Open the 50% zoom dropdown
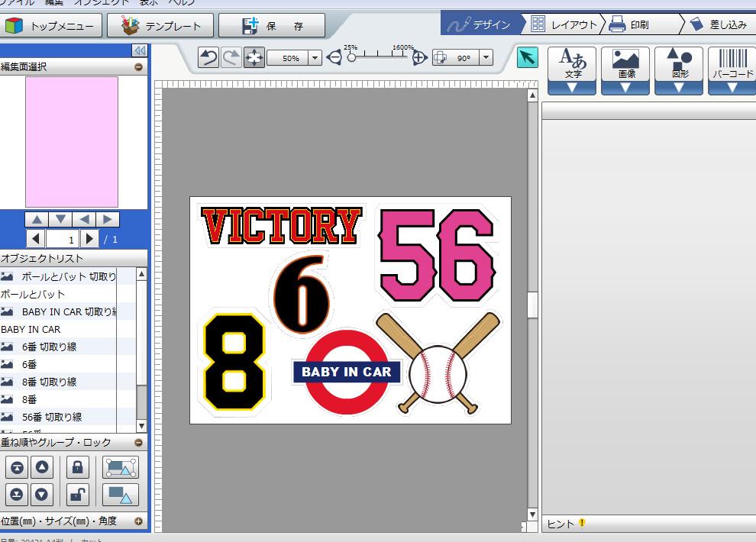Screen dimensions: 756x542 click(315, 58)
